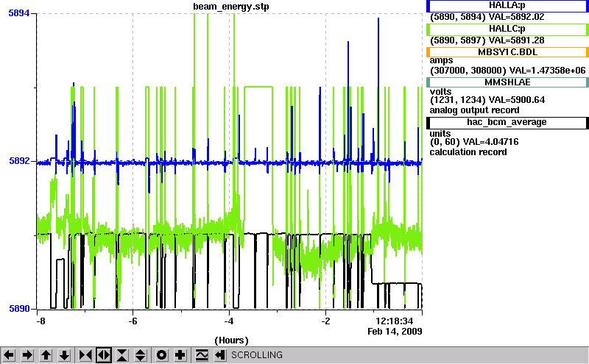
Task: Click the HALLA:p range value 5892.02 text
Action: 517,17
